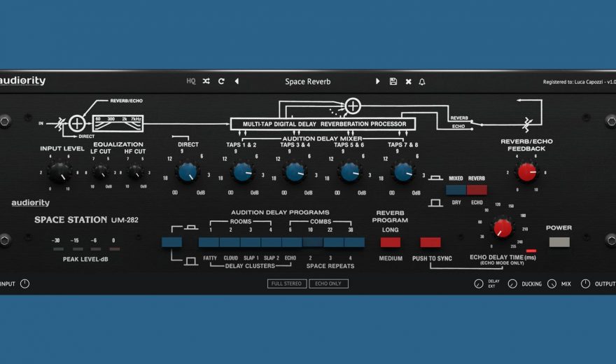Click the Input Level knob
The image size is (616, 364).
pyautogui.click(x=60, y=171)
